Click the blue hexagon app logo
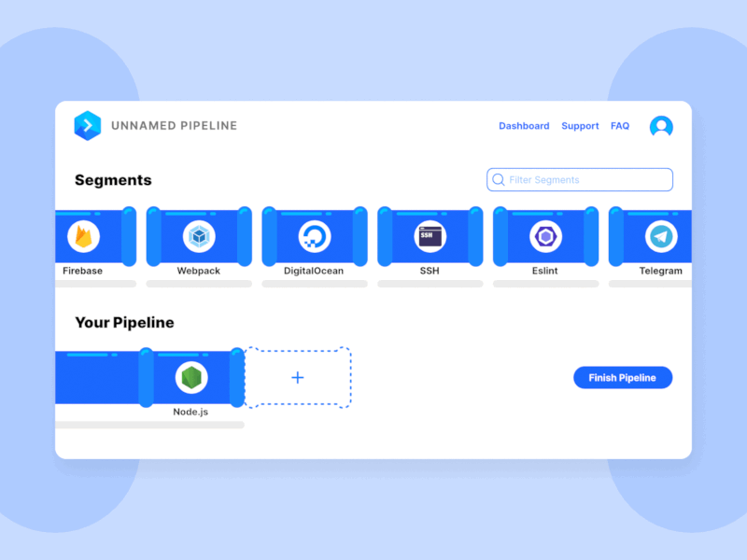 (88, 126)
